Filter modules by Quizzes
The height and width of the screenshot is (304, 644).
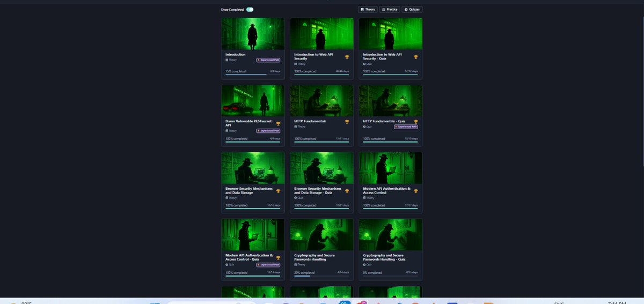point(413,10)
